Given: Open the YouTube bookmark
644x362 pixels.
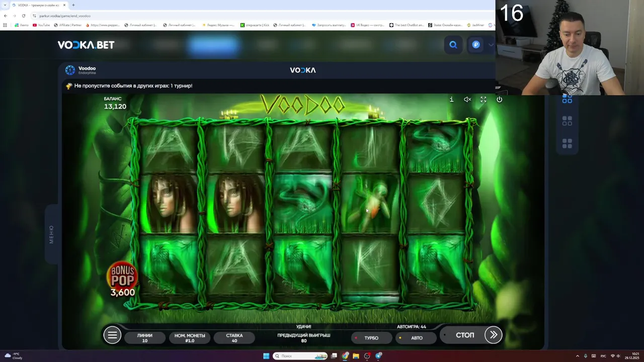Looking at the screenshot, I should [41, 25].
